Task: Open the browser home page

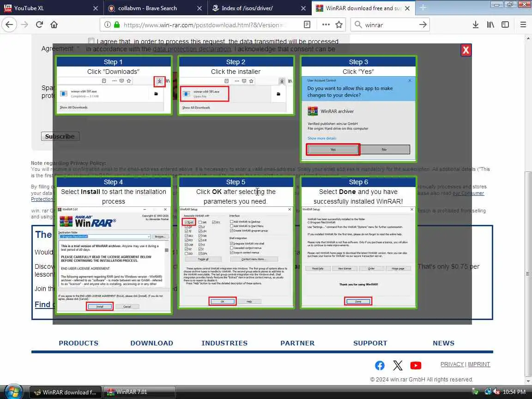Action: coord(54,24)
